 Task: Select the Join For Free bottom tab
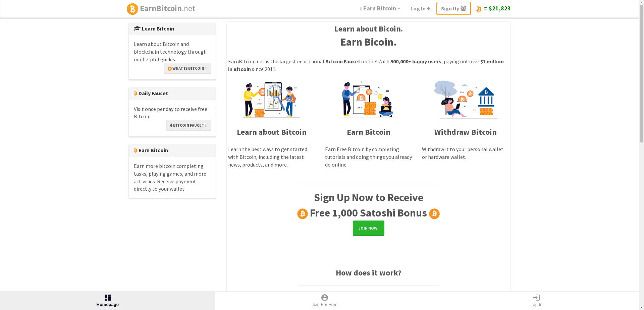pyautogui.click(x=324, y=301)
